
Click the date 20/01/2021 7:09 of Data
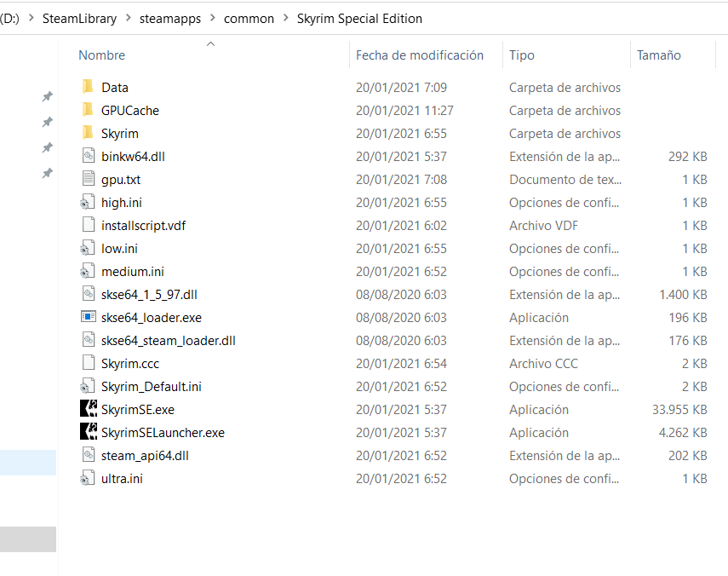(401, 87)
